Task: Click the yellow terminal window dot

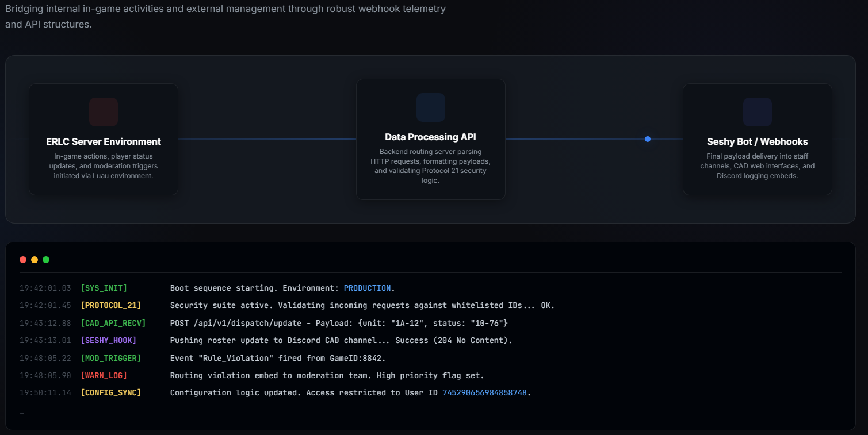Action: pos(35,260)
